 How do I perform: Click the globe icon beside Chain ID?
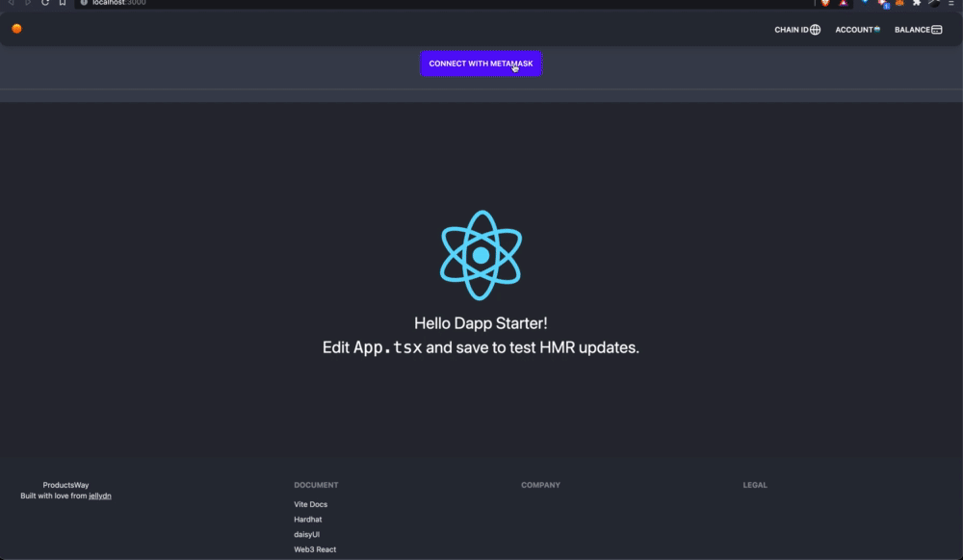point(815,30)
